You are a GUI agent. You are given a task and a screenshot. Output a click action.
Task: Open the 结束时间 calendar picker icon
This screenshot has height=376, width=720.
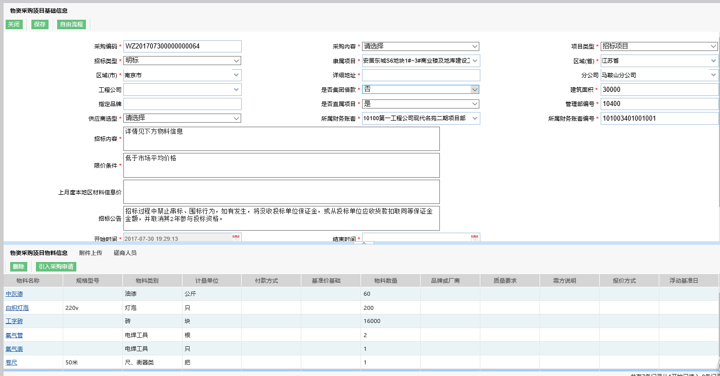coord(474,237)
